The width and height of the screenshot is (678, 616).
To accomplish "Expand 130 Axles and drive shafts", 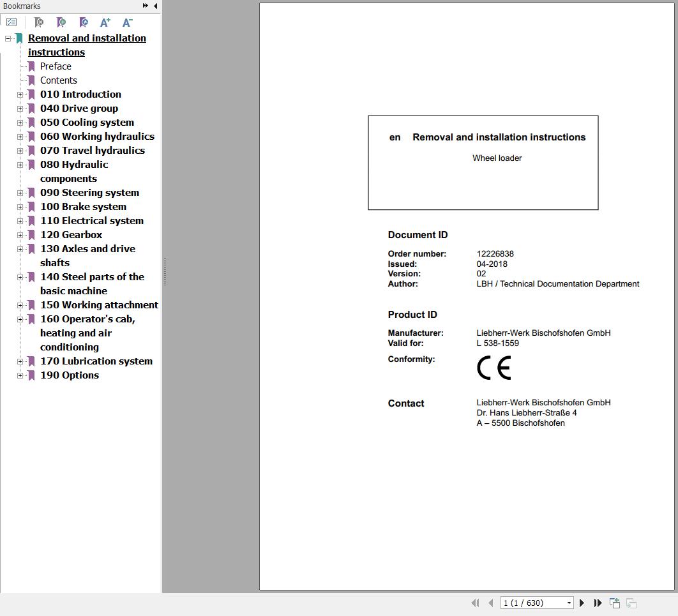I will [20, 249].
